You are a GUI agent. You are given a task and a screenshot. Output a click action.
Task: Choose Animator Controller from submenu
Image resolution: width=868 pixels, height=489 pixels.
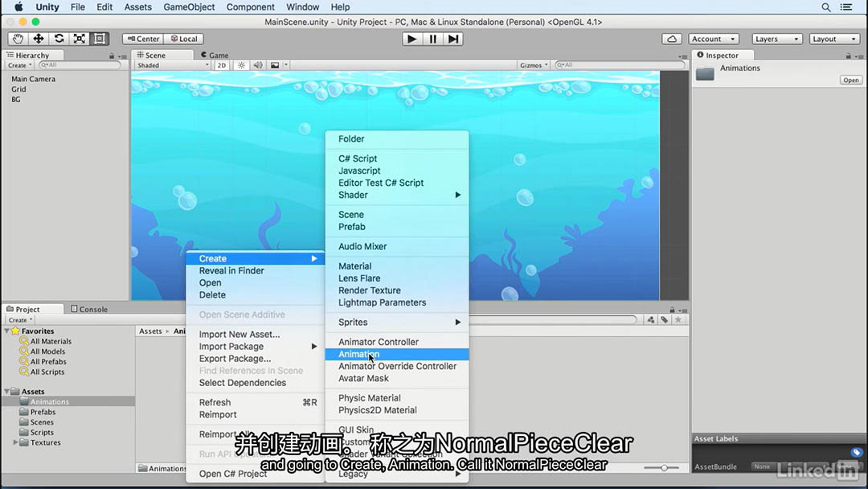pos(397,343)
